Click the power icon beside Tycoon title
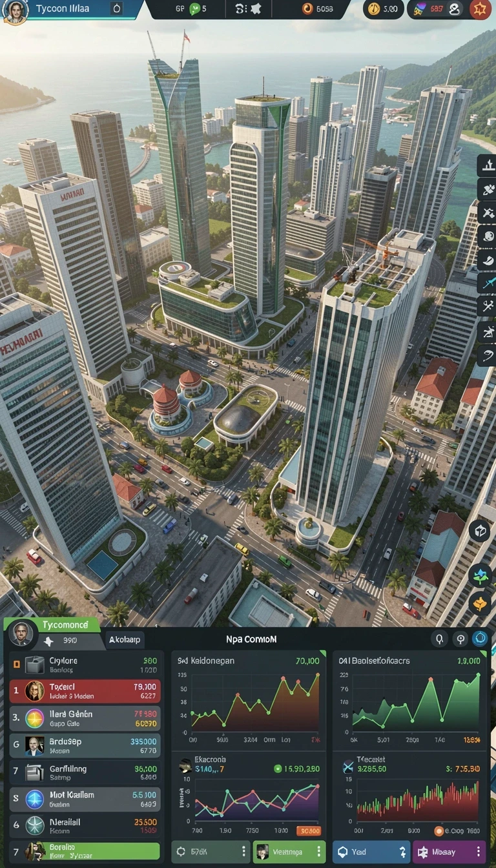Screen dimensions: 496x868 (x=116, y=8)
